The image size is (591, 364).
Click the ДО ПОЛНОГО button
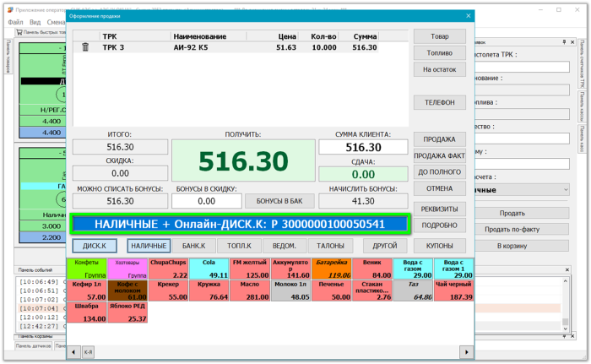click(x=440, y=171)
